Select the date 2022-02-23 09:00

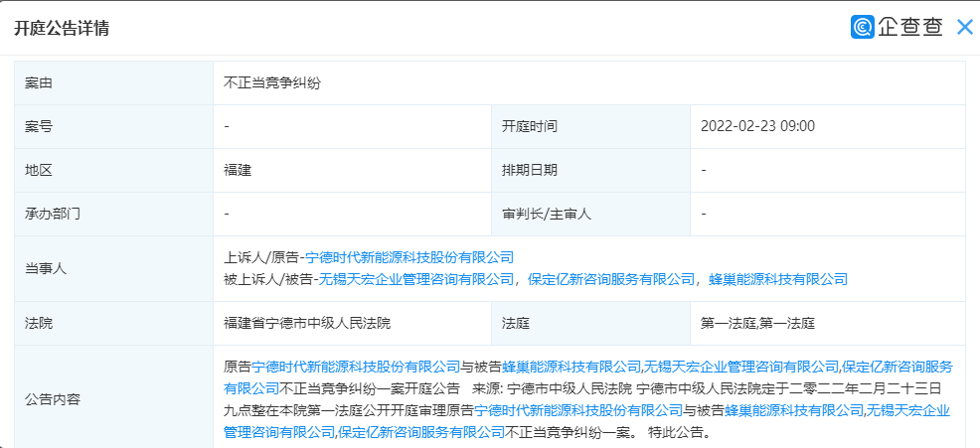tap(758, 126)
